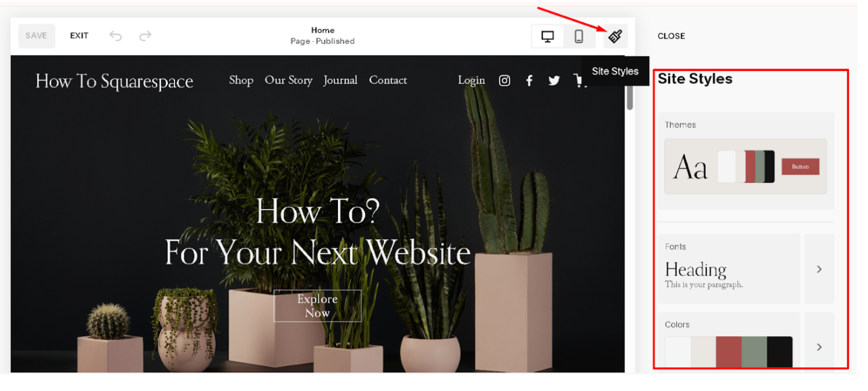Viewport: 868px width, 391px height.
Task: Open the Shop navigation link
Action: (241, 80)
